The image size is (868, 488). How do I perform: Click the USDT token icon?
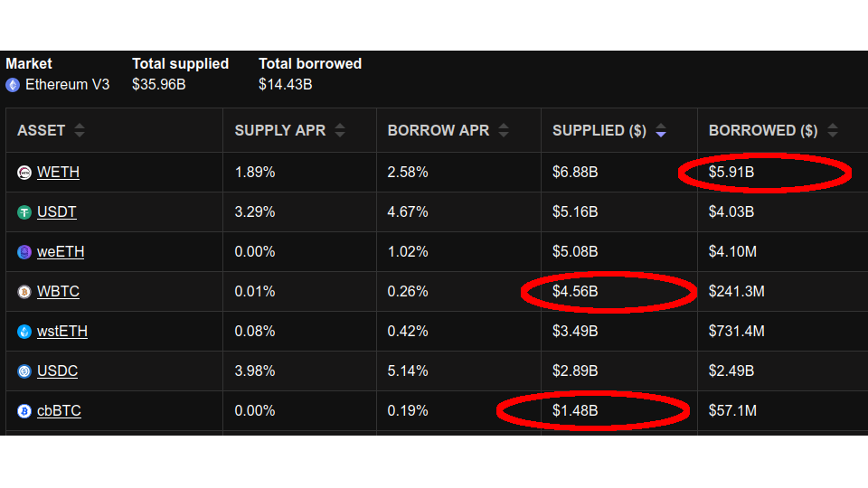24,212
